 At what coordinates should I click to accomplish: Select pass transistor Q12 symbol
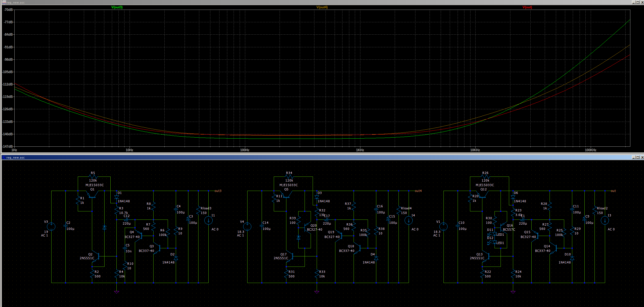coord(482,194)
